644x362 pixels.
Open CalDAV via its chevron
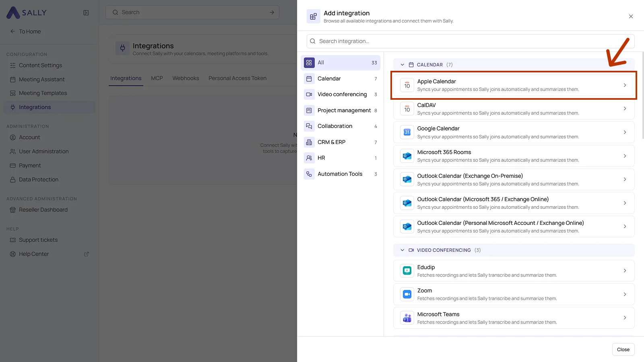click(x=625, y=109)
